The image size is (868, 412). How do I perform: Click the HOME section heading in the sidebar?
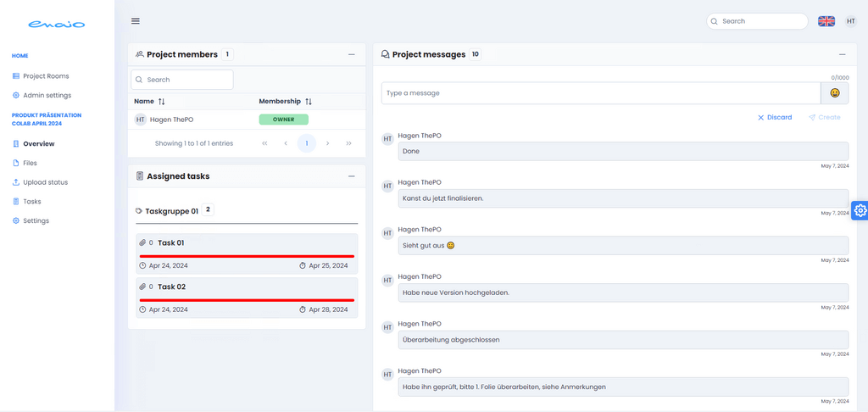(x=20, y=56)
